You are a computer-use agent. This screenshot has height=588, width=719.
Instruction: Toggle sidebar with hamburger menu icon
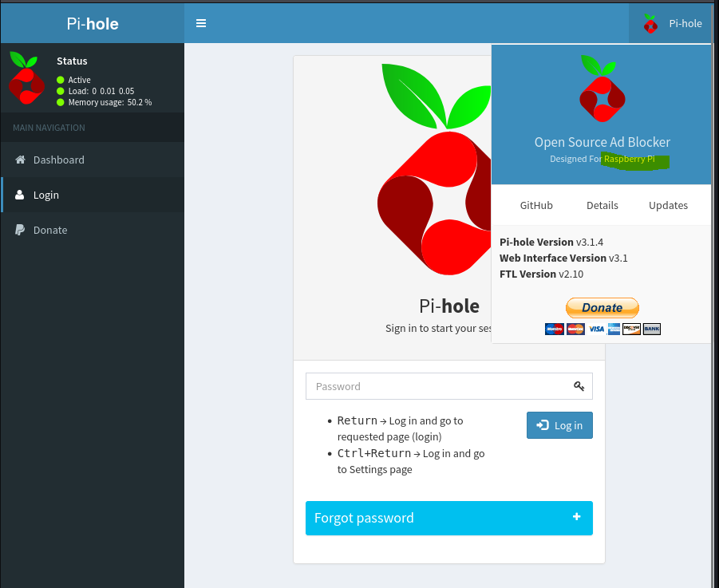(201, 23)
